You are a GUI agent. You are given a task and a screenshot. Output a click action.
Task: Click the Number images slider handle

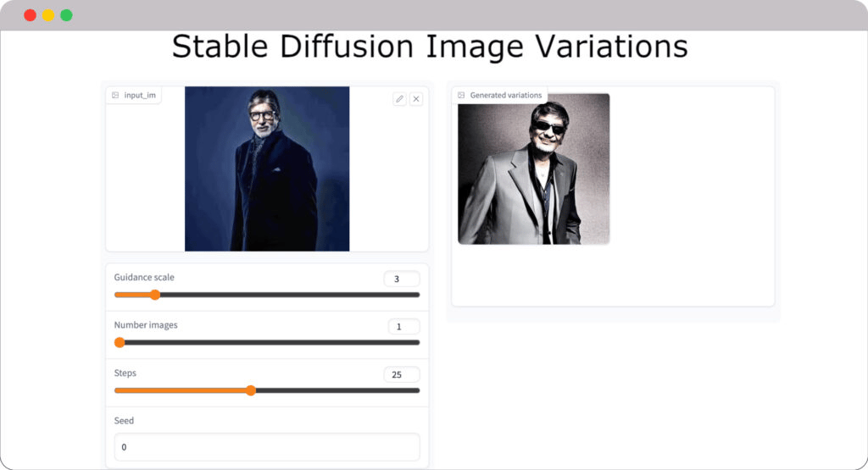click(x=120, y=342)
